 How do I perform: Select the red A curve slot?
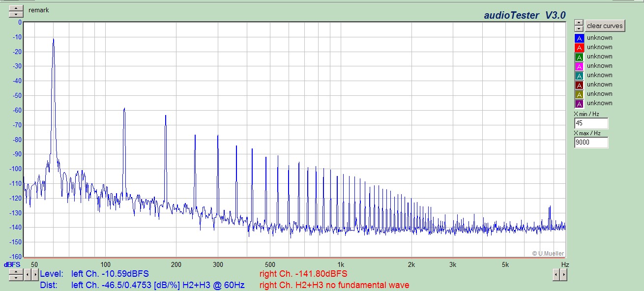(579, 47)
